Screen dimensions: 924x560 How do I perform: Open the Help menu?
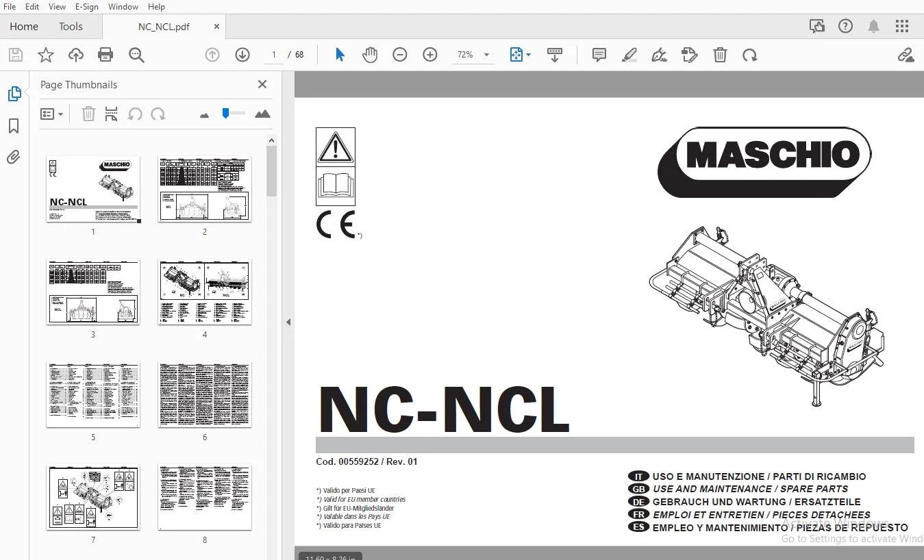coord(156,7)
